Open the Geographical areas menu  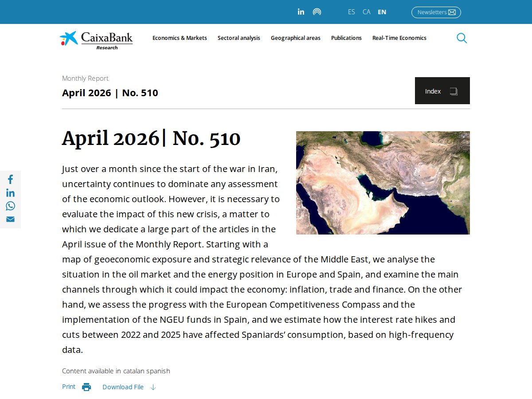[296, 38]
